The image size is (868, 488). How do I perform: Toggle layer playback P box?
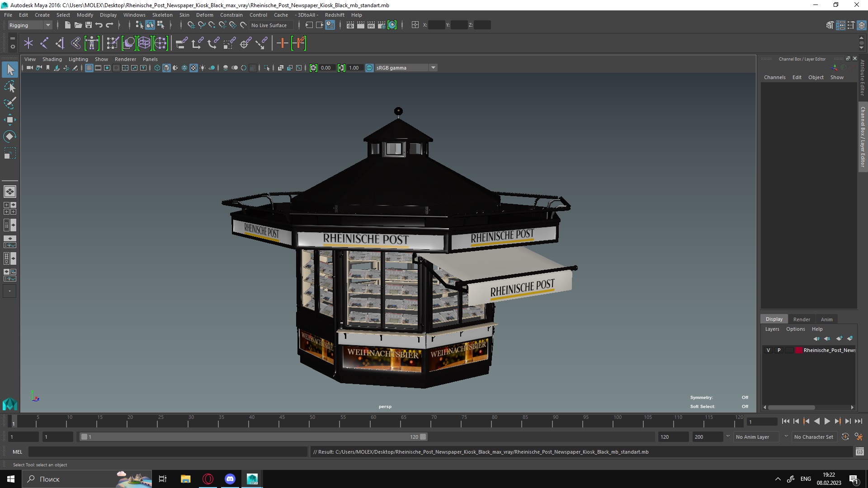click(x=778, y=350)
